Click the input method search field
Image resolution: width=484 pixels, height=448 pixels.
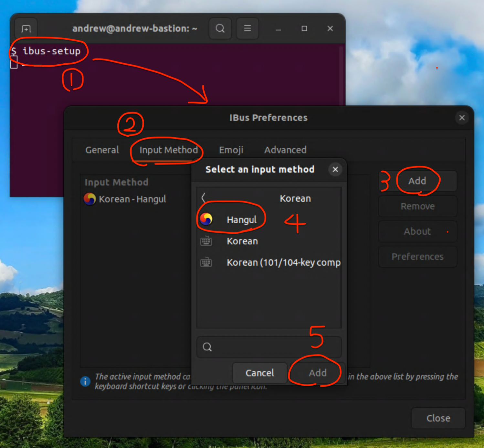[269, 347]
